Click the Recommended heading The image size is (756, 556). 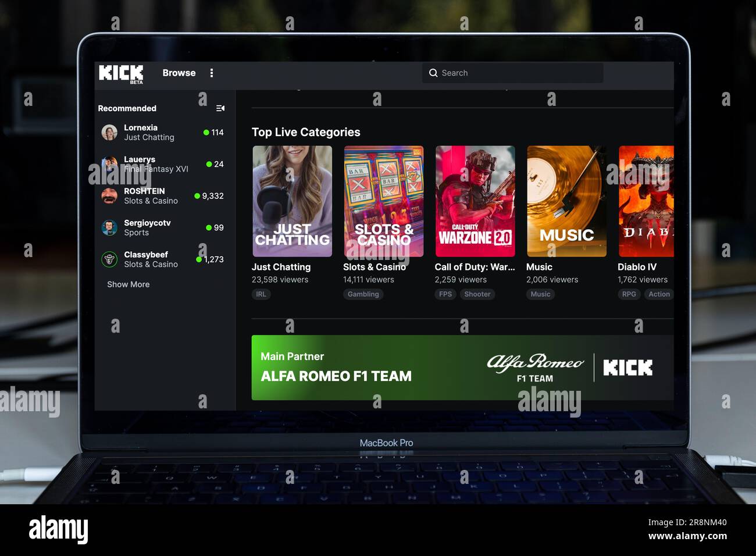coord(127,108)
